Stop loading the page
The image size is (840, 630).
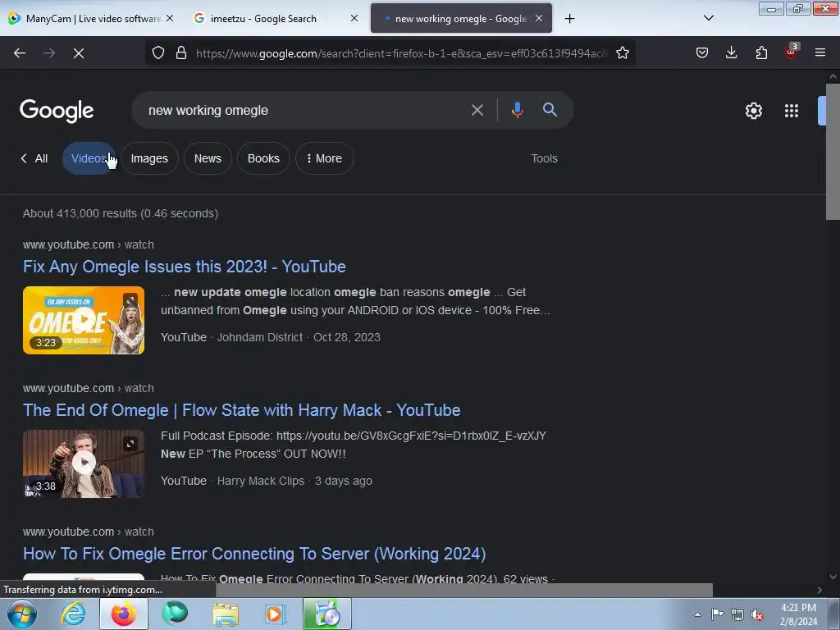coord(79,53)
